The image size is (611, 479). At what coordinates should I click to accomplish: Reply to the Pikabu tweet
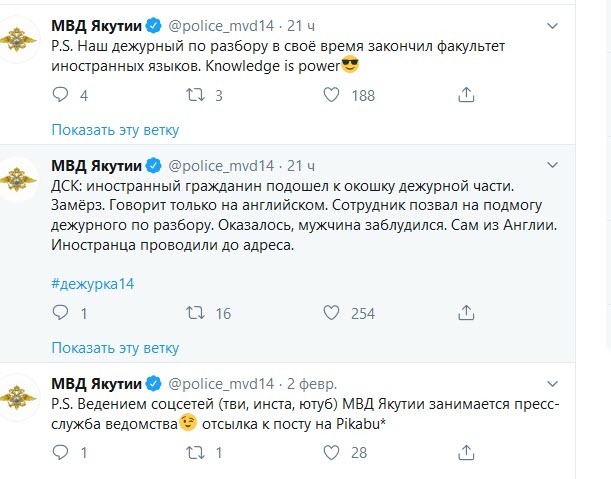[60, 452]
